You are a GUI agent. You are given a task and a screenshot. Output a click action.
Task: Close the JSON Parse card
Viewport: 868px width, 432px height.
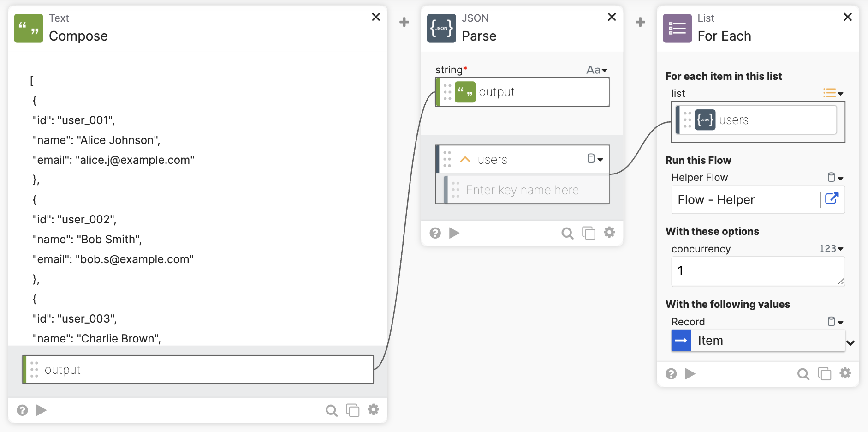[x=612, y=17]
